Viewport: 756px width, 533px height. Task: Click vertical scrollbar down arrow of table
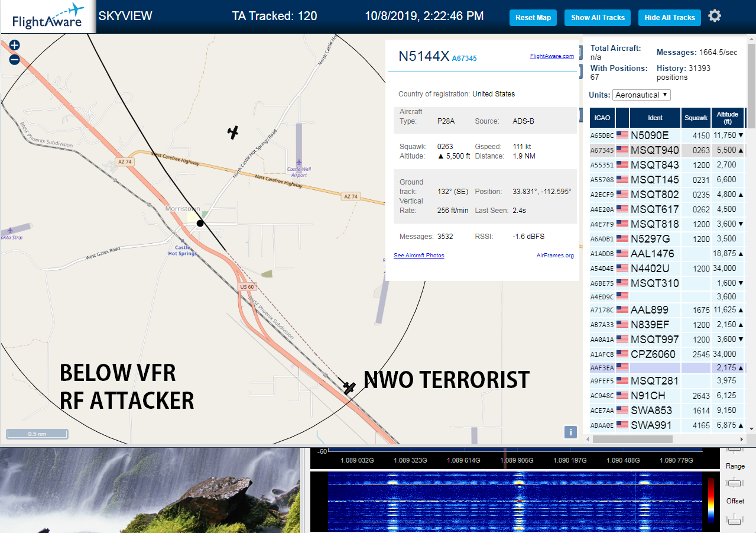pos(751,428)
